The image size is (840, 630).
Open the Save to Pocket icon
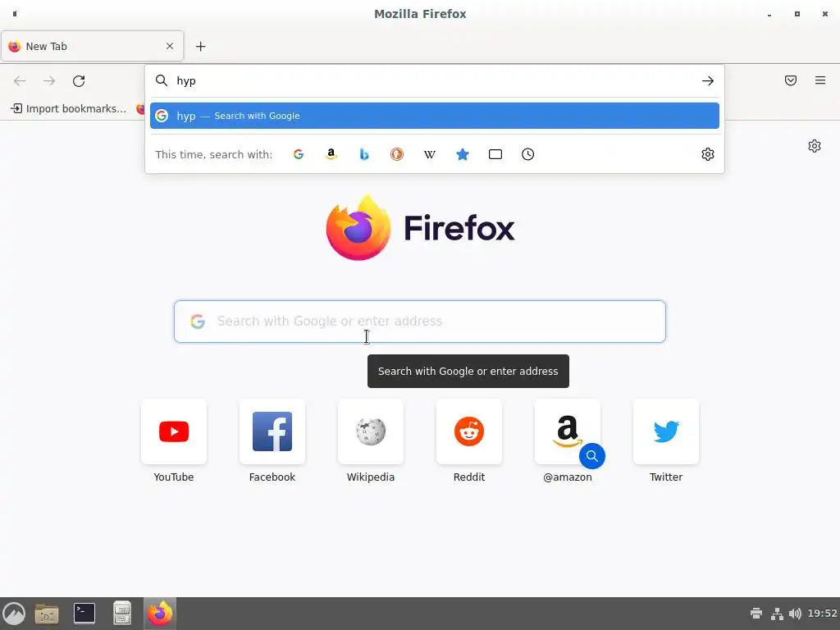click(791, 80)
